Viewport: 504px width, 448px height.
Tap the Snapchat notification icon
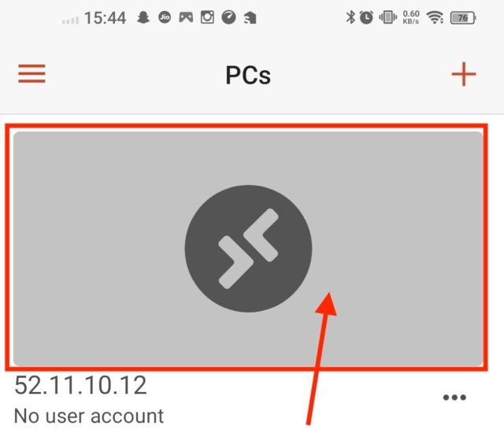click(x=143, y=17)
